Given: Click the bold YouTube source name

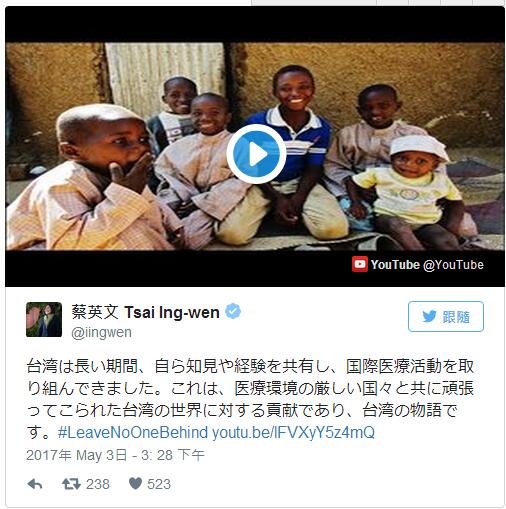Looking at the screenshot, I should (x=395, y=265).
